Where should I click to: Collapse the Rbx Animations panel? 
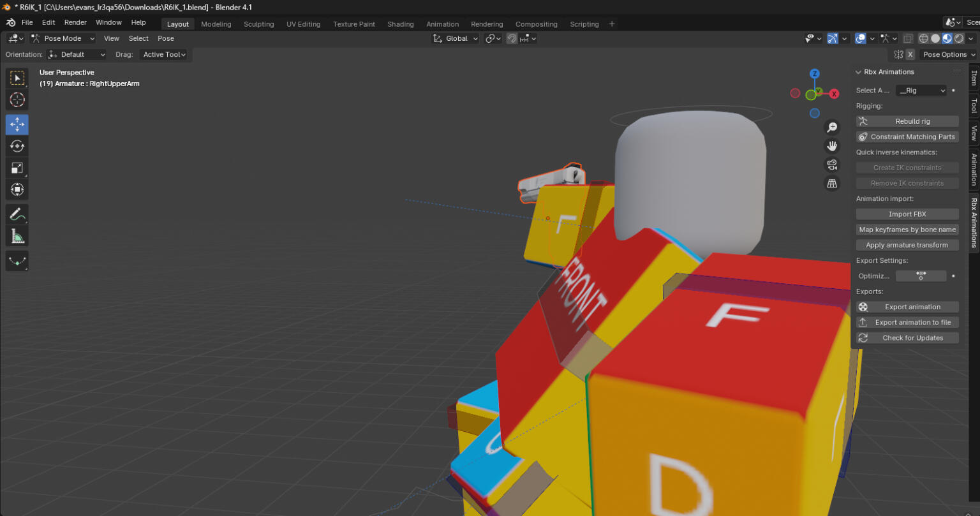pyautogui.click(x=859, y=72)
